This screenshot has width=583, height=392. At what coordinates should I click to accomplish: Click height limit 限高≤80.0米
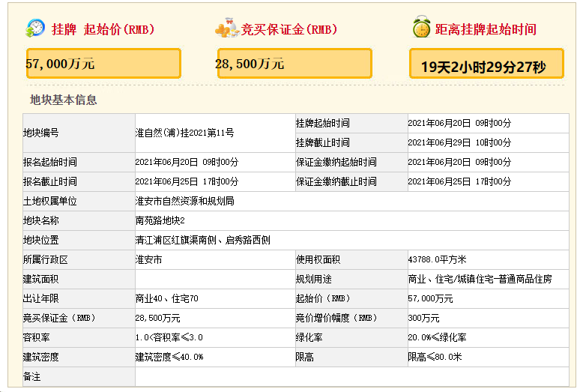(x=435, y=357)
